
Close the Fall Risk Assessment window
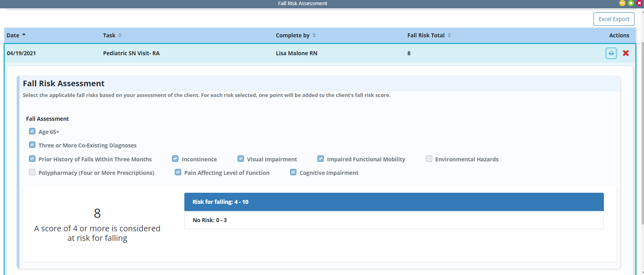[639, 3]
